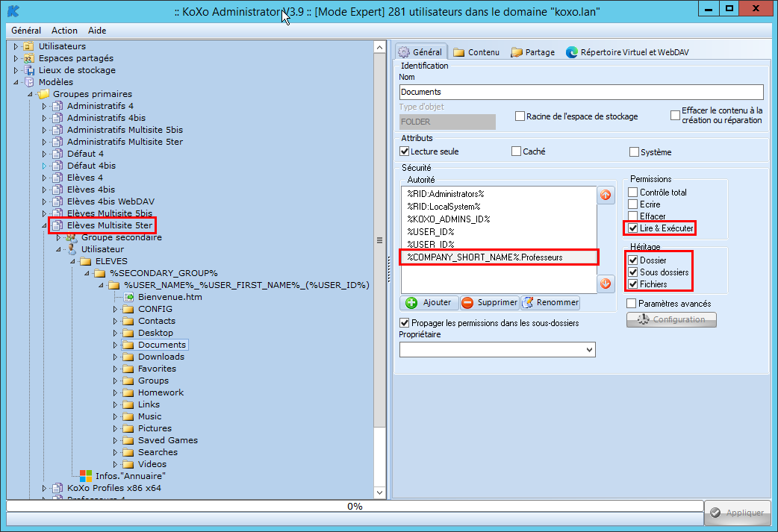Enable Paramètres avancés checkbox

pyautogui.click(x=631, y=303)
